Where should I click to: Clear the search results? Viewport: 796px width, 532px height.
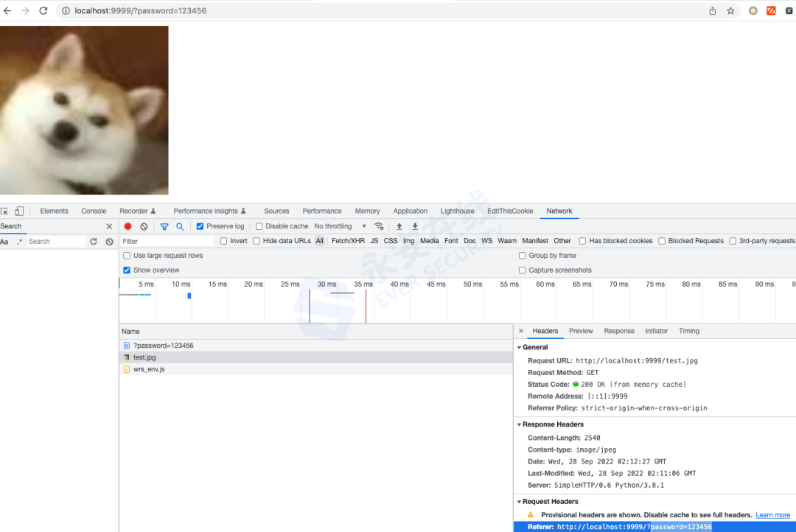point(110,242)
